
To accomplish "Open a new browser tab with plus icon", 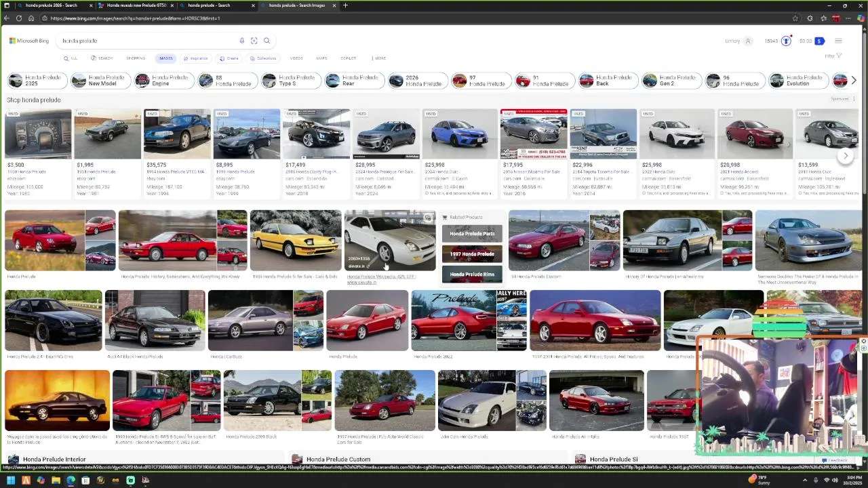I will click(345, 5).
